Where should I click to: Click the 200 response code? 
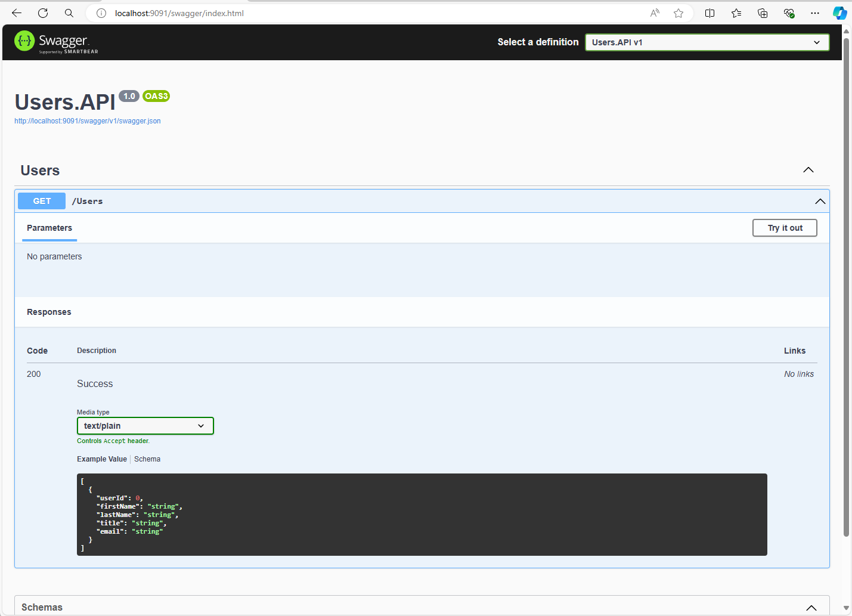coord(34,374)
